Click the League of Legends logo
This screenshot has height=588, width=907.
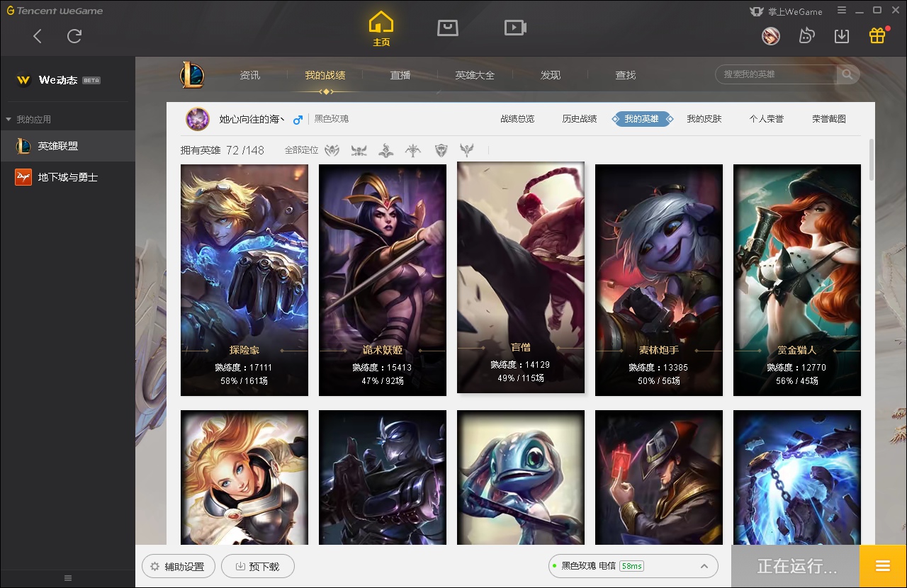pos(192,74)
